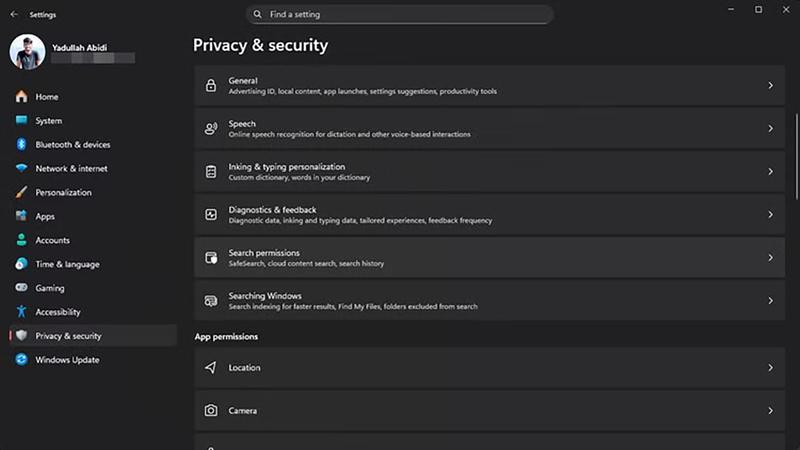
Task: Click the Camera permission icon
Action: (211, 411)
